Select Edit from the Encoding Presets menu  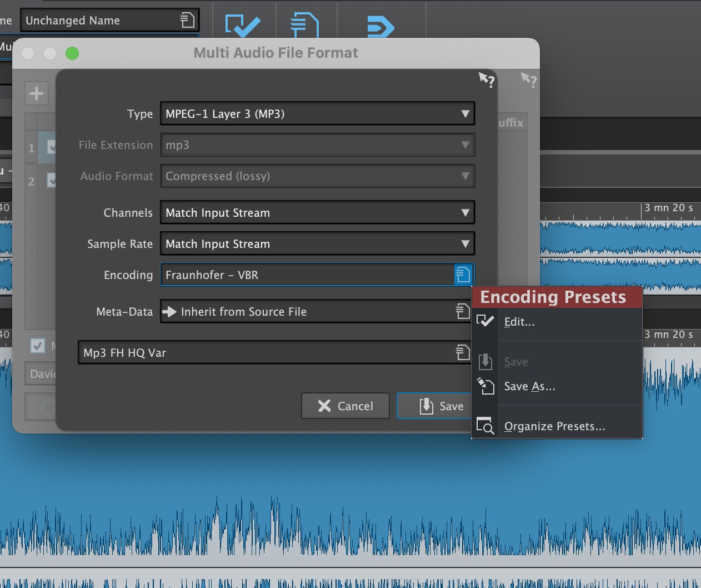click(519, 322)
